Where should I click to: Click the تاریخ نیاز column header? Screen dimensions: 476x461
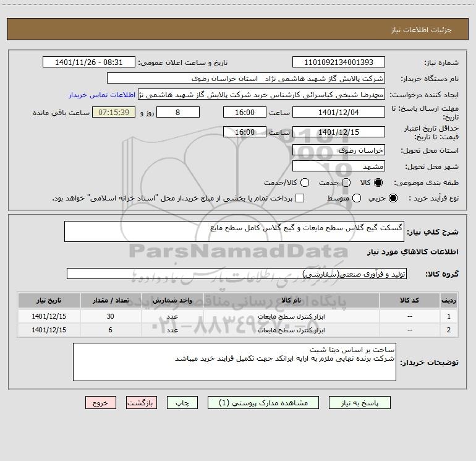point(49,300)
